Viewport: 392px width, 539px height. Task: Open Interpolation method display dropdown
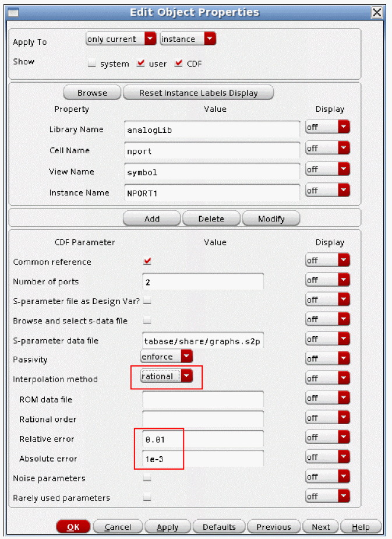(x=328, y=378)
